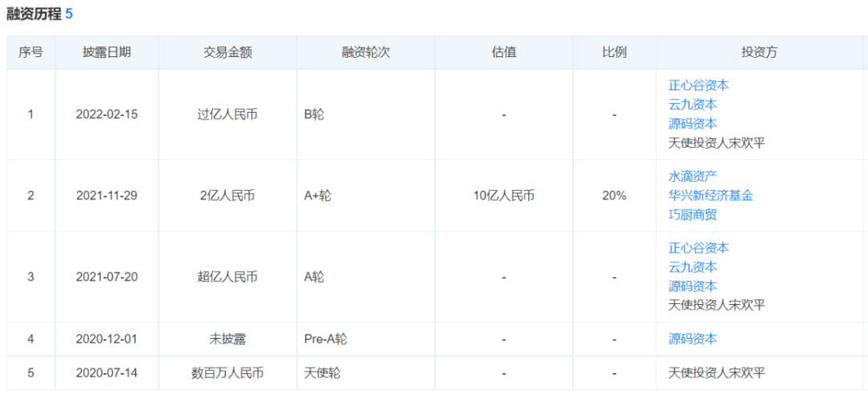Click the 过亿人民币 amount cell

[227, 115]
